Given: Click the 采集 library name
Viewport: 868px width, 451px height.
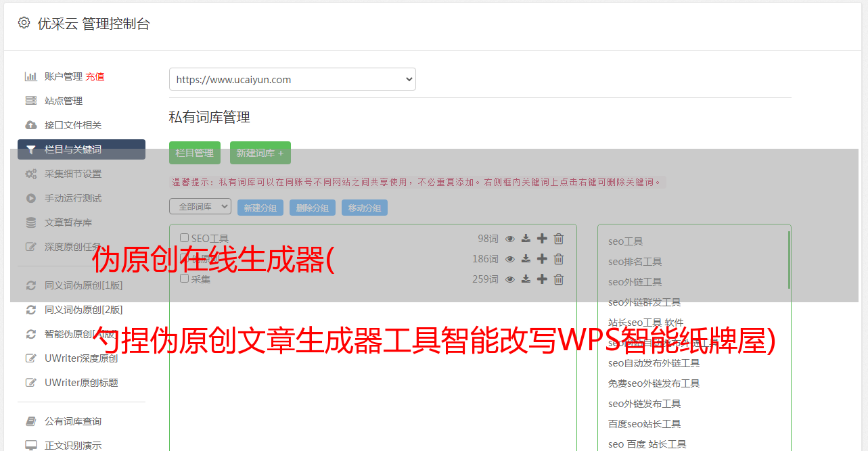Looking at the screenshot, I should [201, 279].
